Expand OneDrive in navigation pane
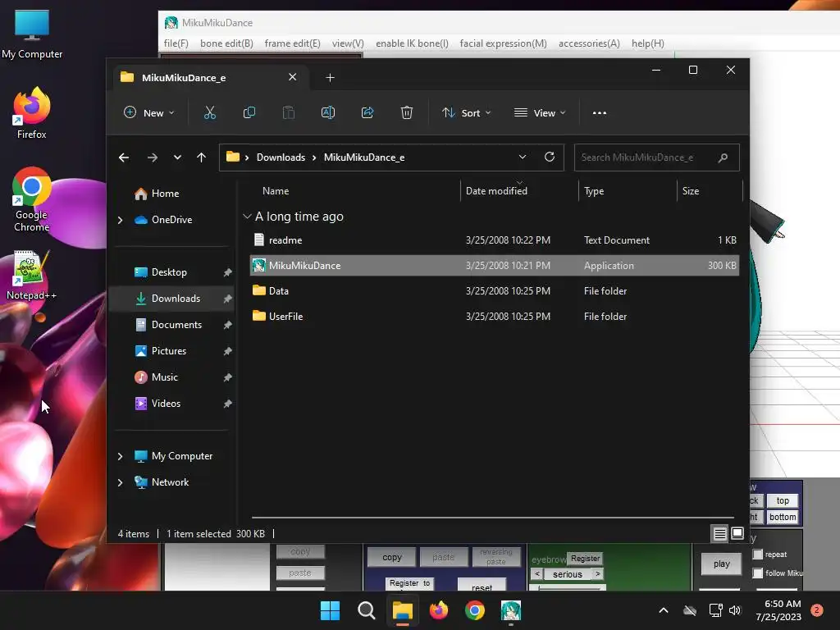 [x=120, y=220]
